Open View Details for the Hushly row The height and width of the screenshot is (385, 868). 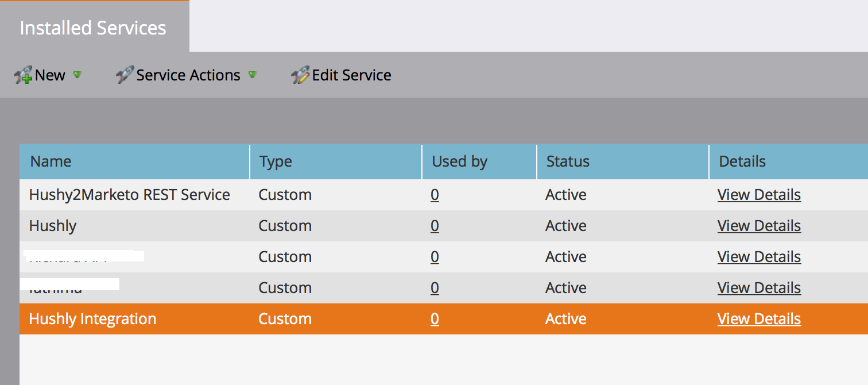759,226
